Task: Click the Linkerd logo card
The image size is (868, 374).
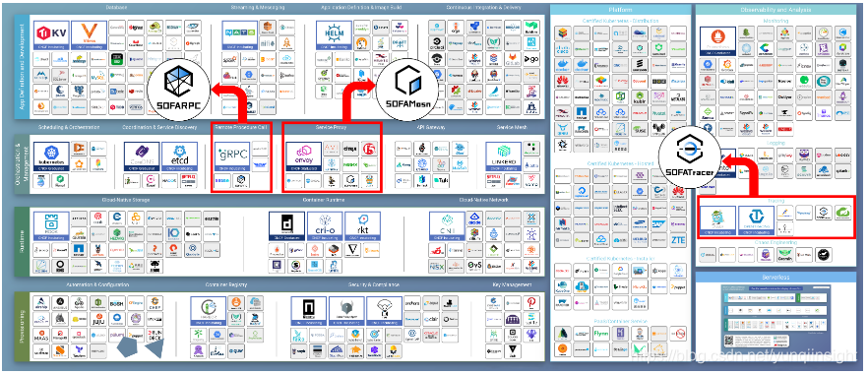Action: (x=503, y=156)
